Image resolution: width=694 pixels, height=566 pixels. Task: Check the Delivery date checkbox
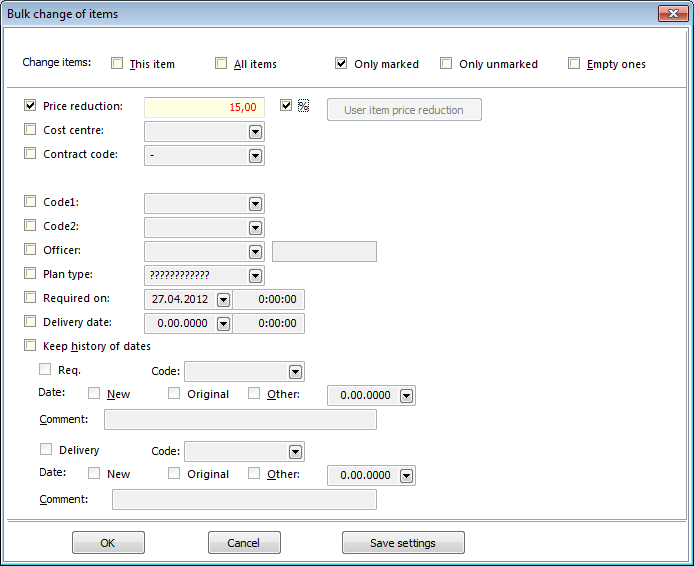click(30, 321)
